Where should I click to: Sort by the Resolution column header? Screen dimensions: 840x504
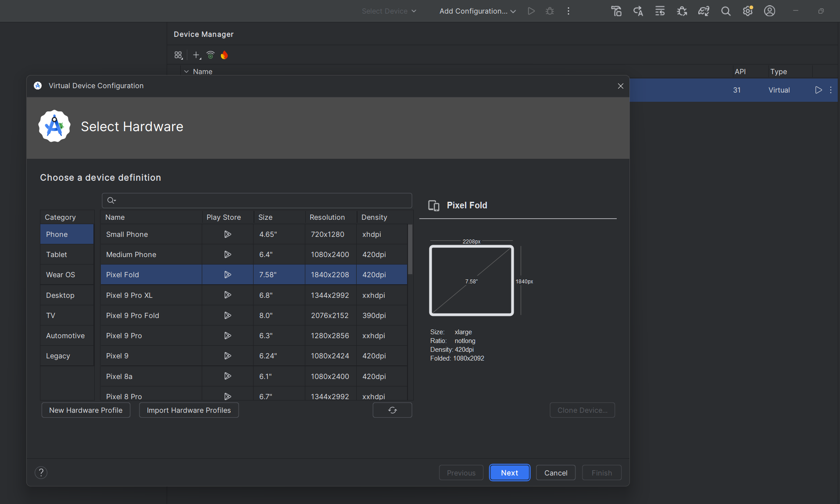pyautogui.click(x=331, y=217)
